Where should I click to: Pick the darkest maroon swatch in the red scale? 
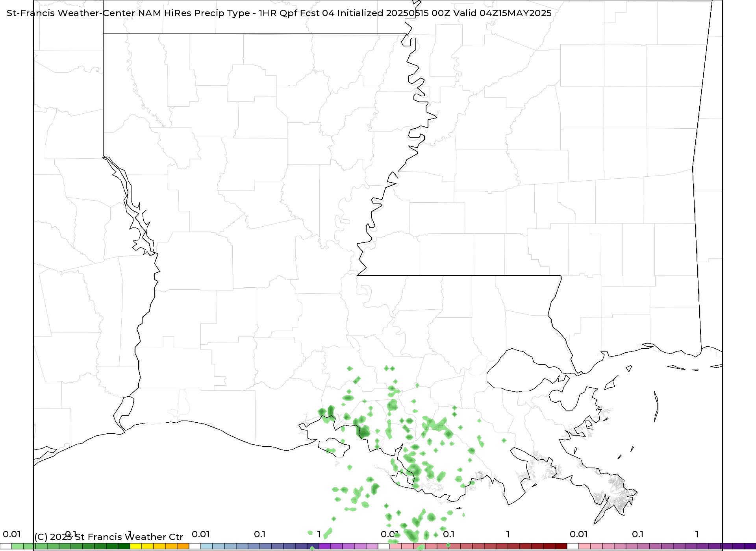coord(561,546)
